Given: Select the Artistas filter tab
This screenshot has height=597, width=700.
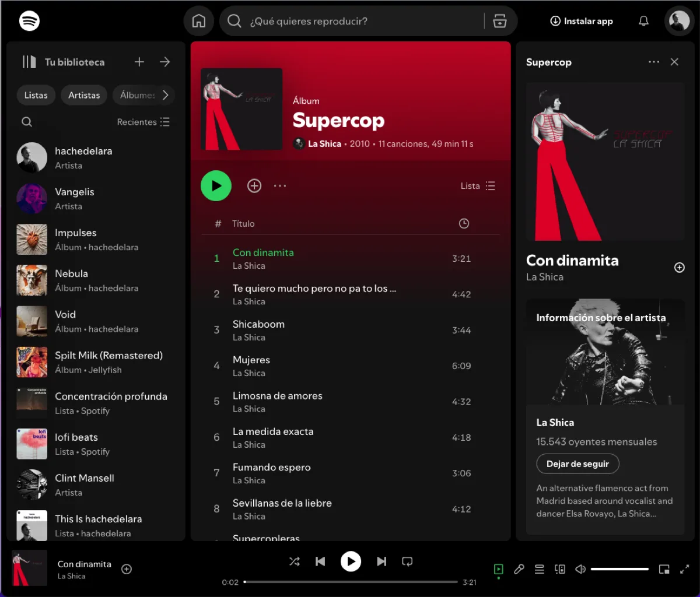Looking at the screenshot, I should (x=84, y=95).
